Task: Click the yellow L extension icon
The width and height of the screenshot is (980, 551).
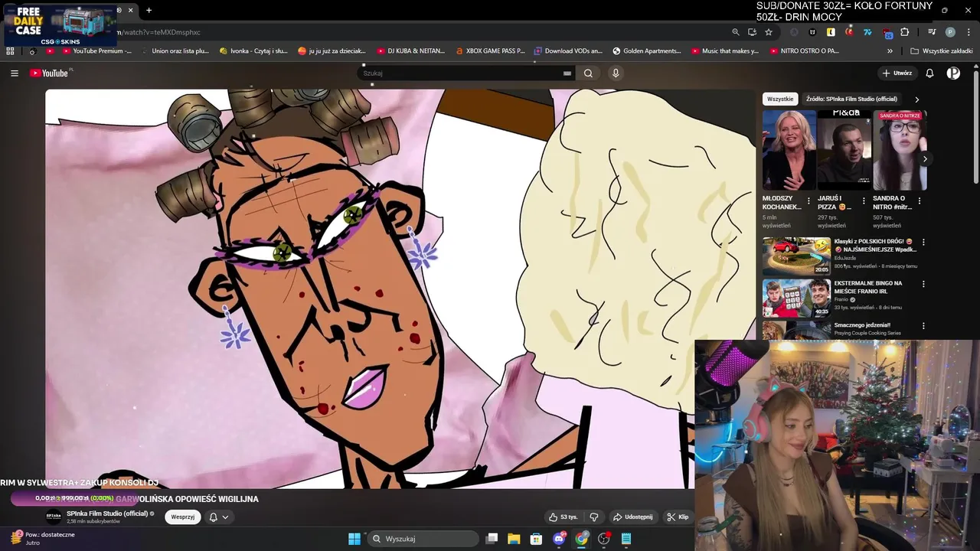Action: (x=831, y=32)
